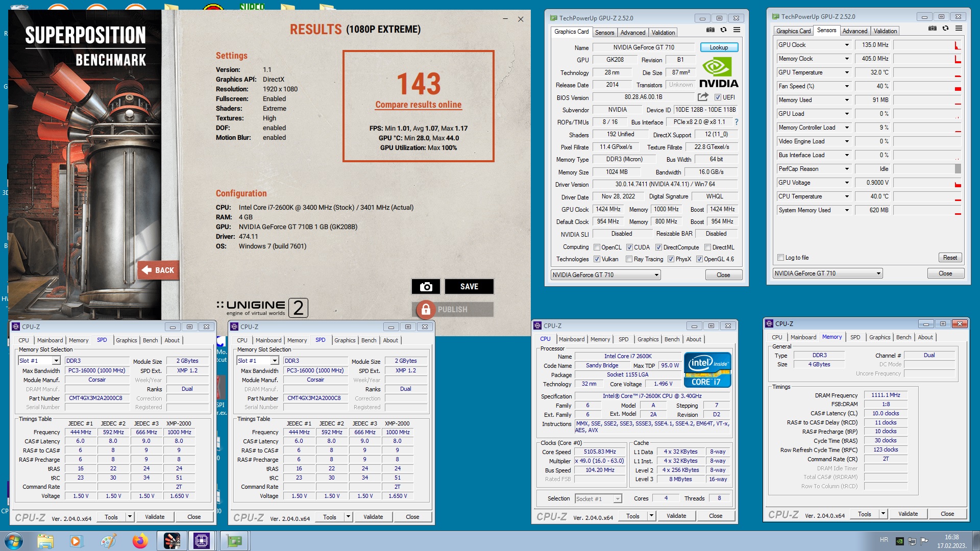
Task: Open Bench tab in CPU-Z Memory window
Action: coord(903,337)
